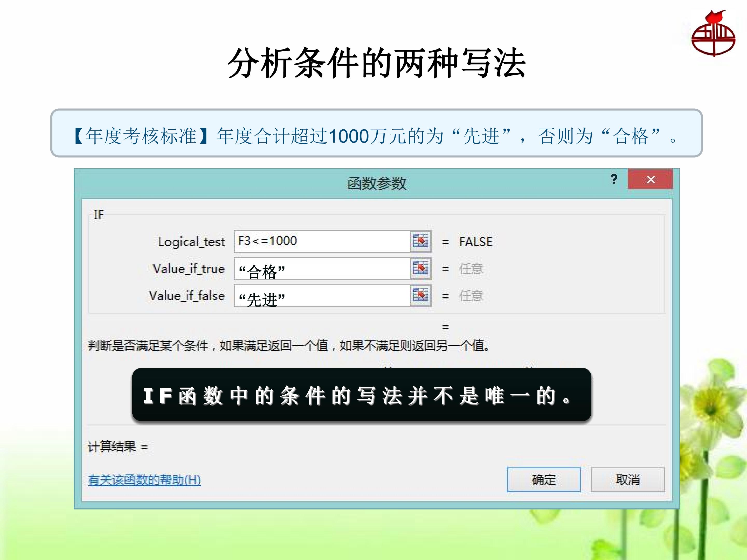This screenshot has height=560, width=747.
Task: Click the Logical_test range selector icon
Action: point(420,242)
